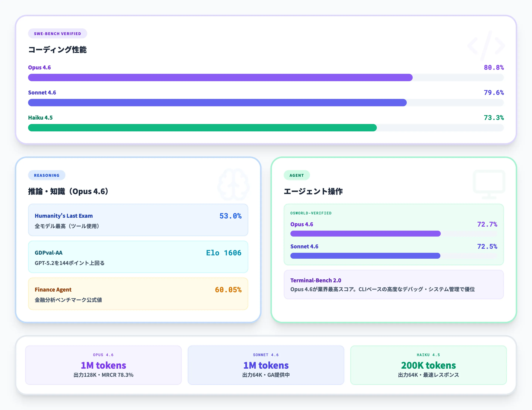Click the OSWorld Sonnet 4.6 bar
This screenshot has width=532, height=410.
[x=365, y=256]
